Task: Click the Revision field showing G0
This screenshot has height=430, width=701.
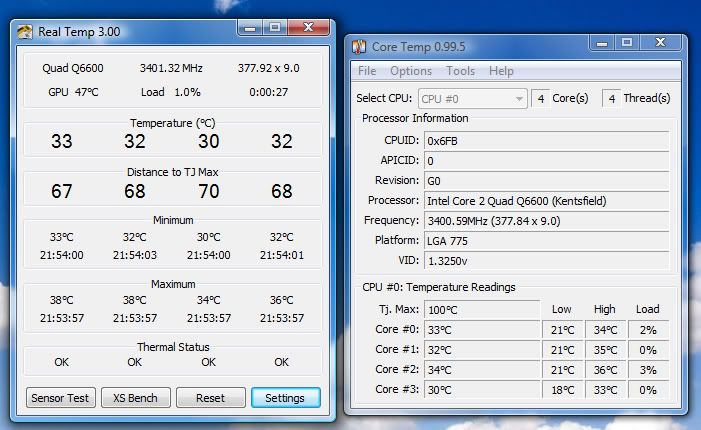Action: (x=546, y=181)
